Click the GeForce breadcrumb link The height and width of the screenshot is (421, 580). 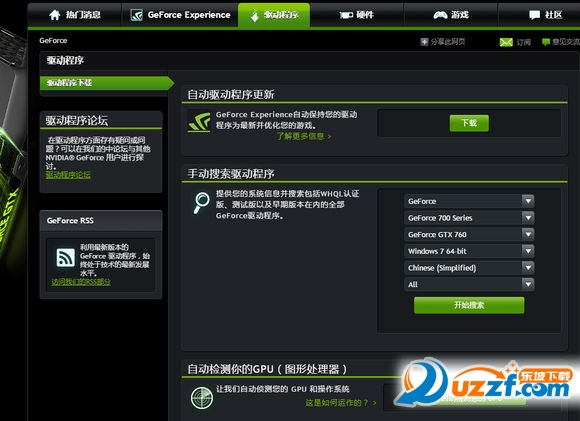pos(53,41)
